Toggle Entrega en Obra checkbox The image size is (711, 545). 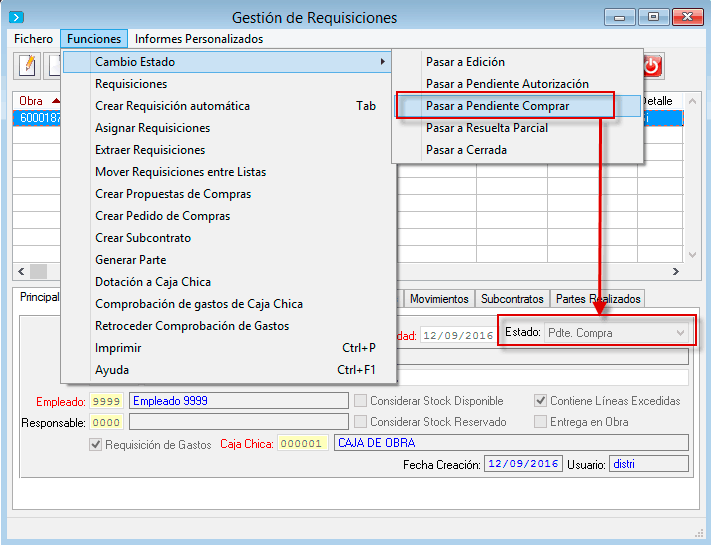pos(540,422)
